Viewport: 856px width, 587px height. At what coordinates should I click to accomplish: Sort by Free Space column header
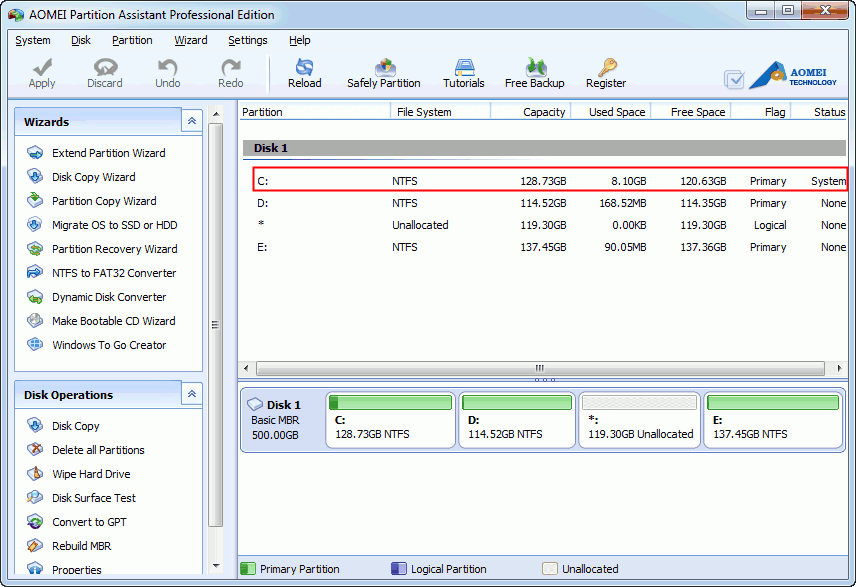point(691,112)
